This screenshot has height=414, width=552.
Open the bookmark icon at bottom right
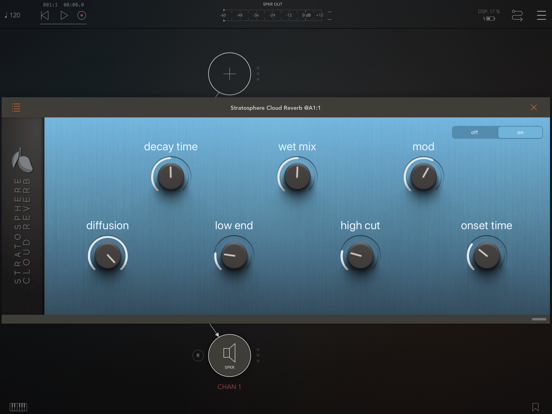(535, 407)
